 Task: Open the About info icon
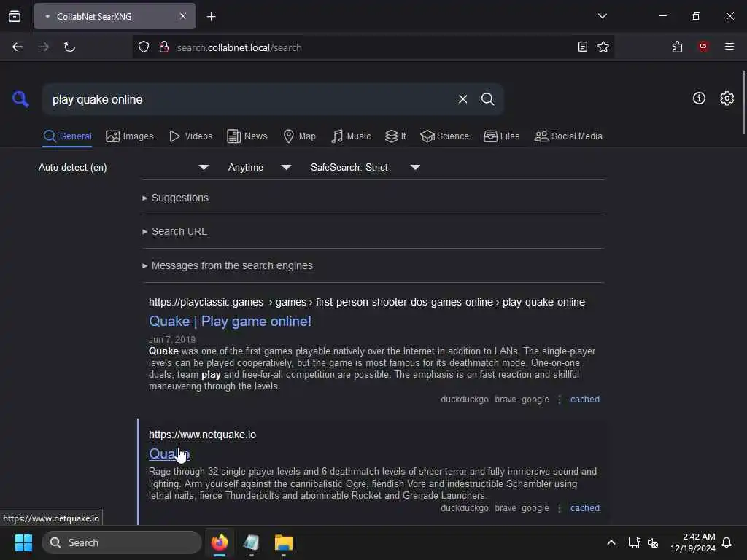click(699, 98)
